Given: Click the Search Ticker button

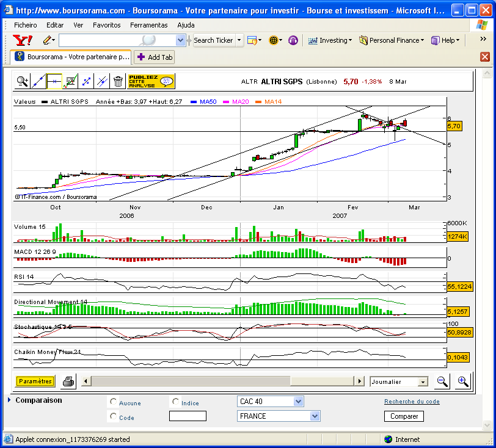Looking at the screenshot, I should coord(214,40).
